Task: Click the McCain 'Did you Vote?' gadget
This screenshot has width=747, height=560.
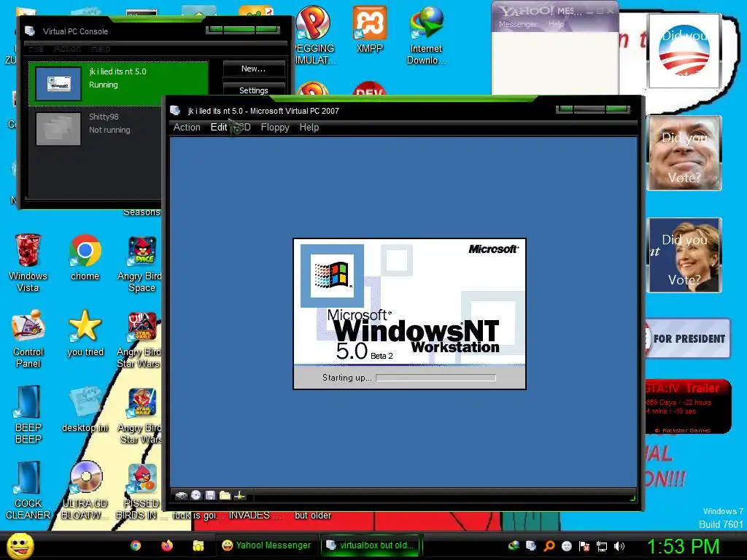Action: coord(684,153)
